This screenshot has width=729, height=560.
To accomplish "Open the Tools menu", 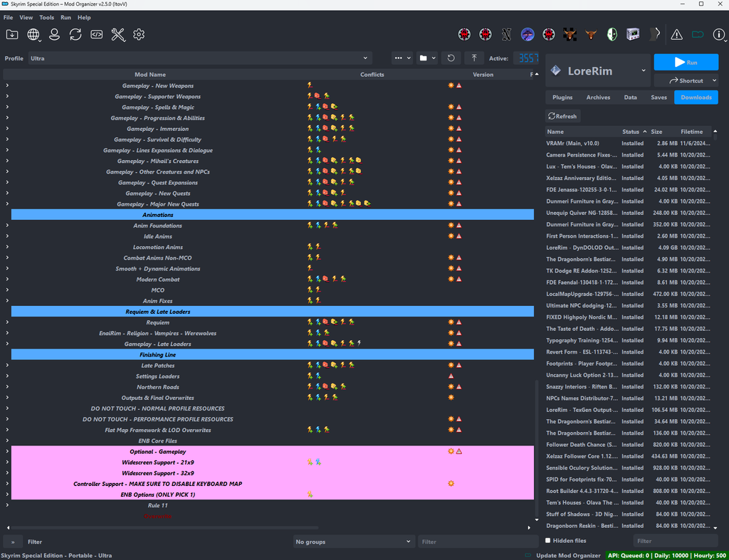I will click(x=46, y=17).
